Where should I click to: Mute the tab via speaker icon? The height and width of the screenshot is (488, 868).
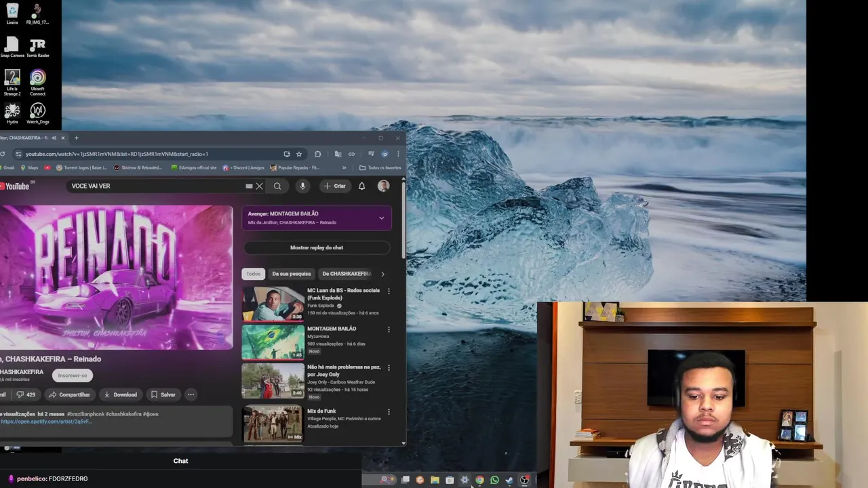[x=54, y=138]
